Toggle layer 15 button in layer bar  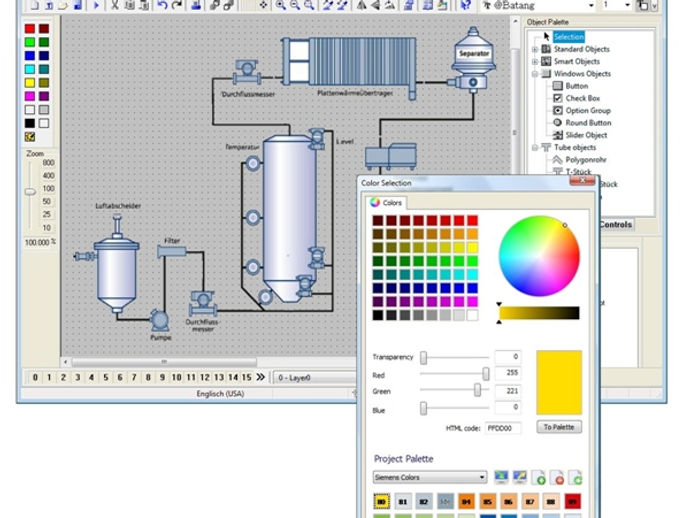coord(247,377)
